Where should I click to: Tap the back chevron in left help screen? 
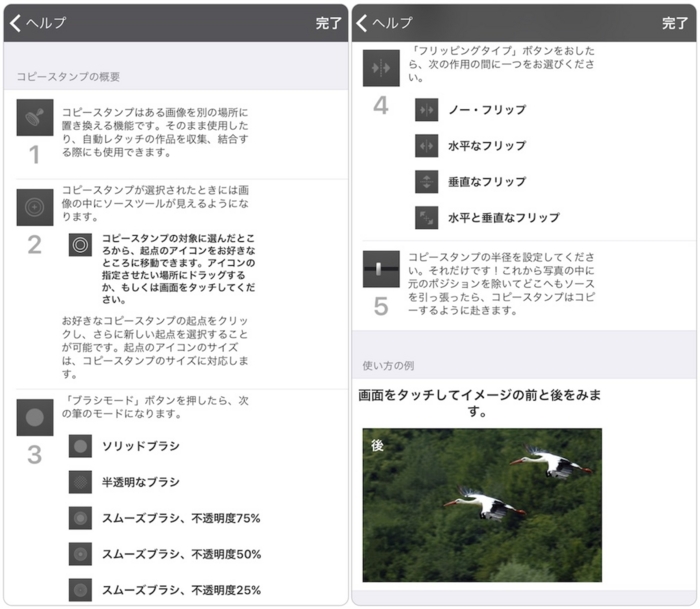15,23
